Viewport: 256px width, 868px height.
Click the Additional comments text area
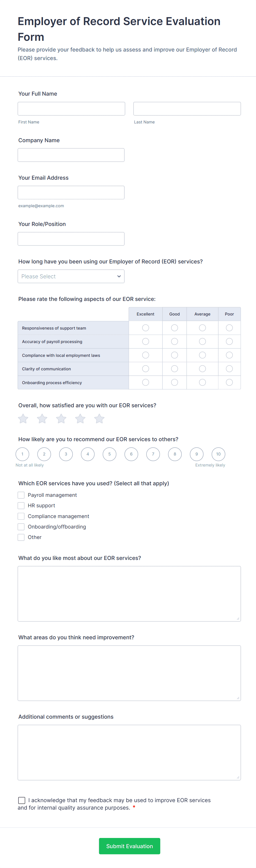pos(129,753)
